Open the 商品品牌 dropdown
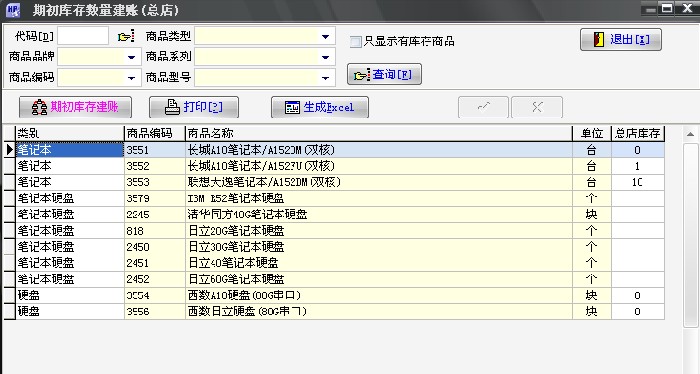The height and width of the screenshot is (374, 700). tap(131, 57)
